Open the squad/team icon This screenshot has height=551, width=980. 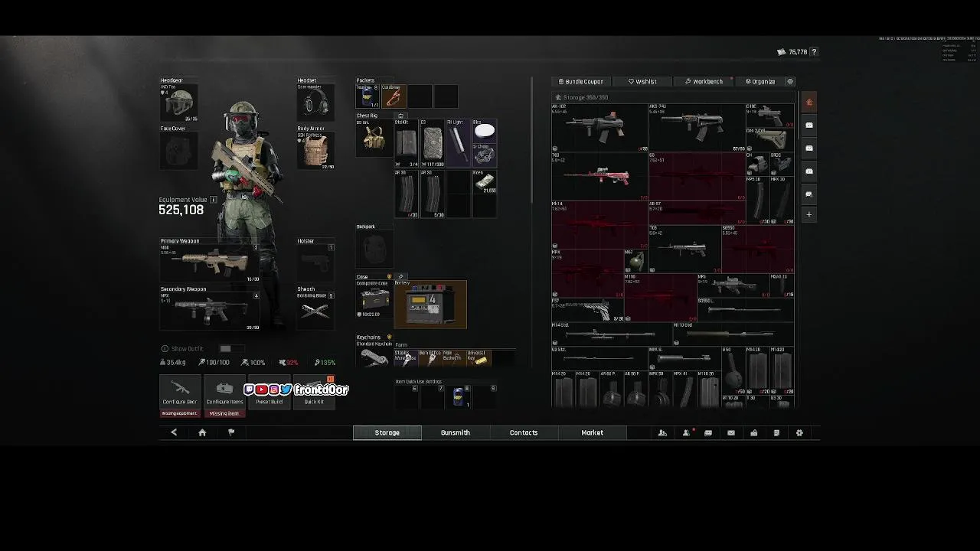point(662,432)
